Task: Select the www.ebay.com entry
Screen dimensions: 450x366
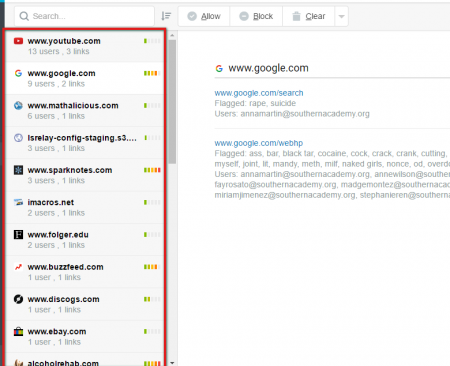Action: 85,337
